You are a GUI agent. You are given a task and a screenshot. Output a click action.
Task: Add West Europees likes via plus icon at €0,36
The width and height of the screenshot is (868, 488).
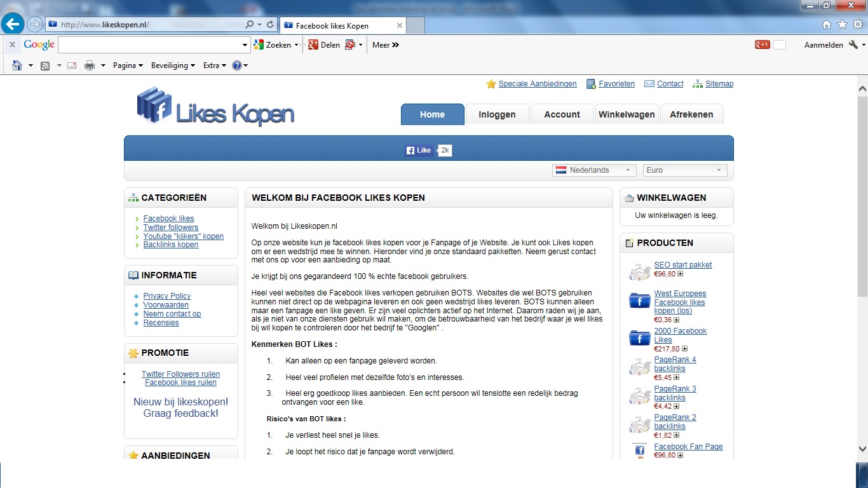(x=676, y=320)
